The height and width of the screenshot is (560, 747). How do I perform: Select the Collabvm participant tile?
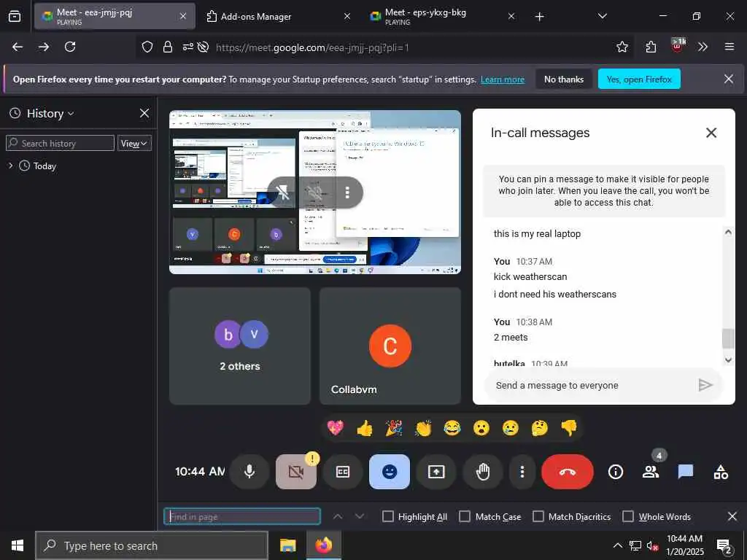[390, 346]
